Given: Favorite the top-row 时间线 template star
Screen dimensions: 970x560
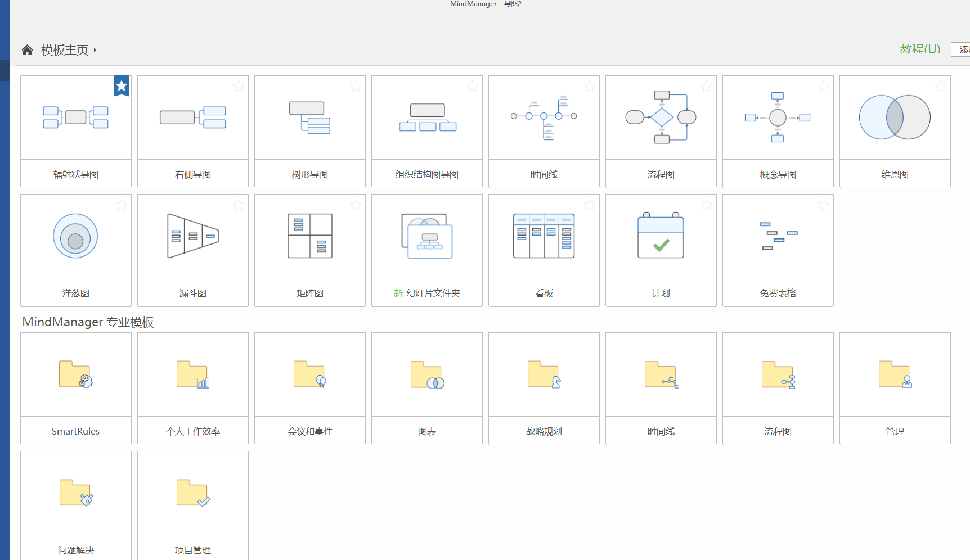Looking at the screenshot, I should (x=590, y=86).
